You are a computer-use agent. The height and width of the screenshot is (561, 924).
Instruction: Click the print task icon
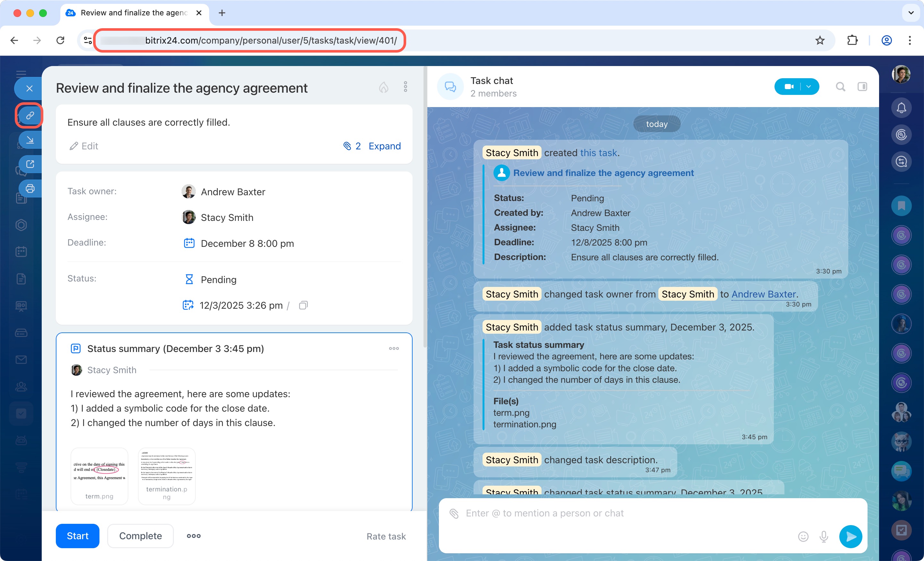(x=30, y=188)
